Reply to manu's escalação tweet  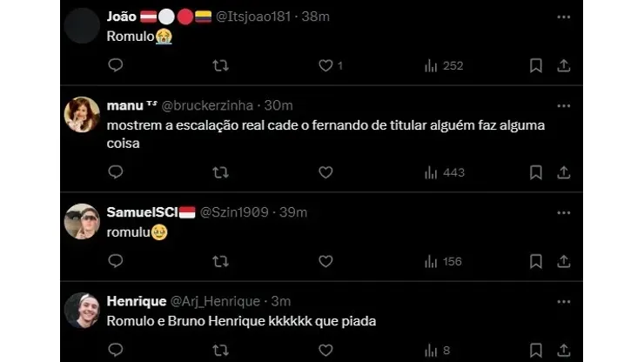coord(116,172)
